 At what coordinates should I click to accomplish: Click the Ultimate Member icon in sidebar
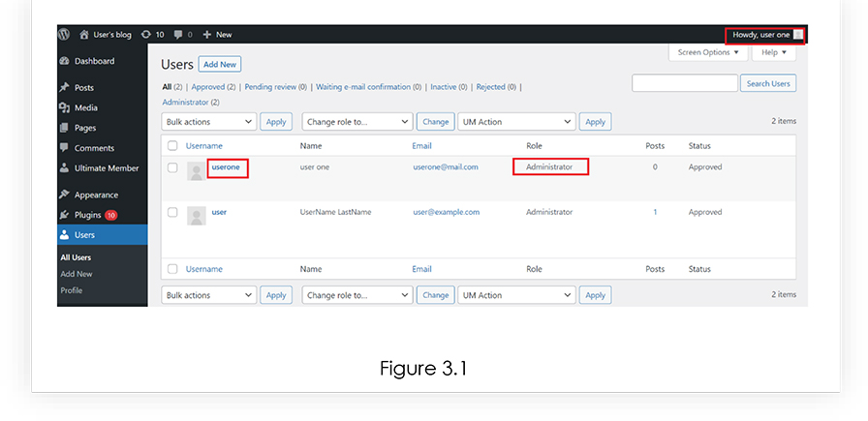(65, 167)
